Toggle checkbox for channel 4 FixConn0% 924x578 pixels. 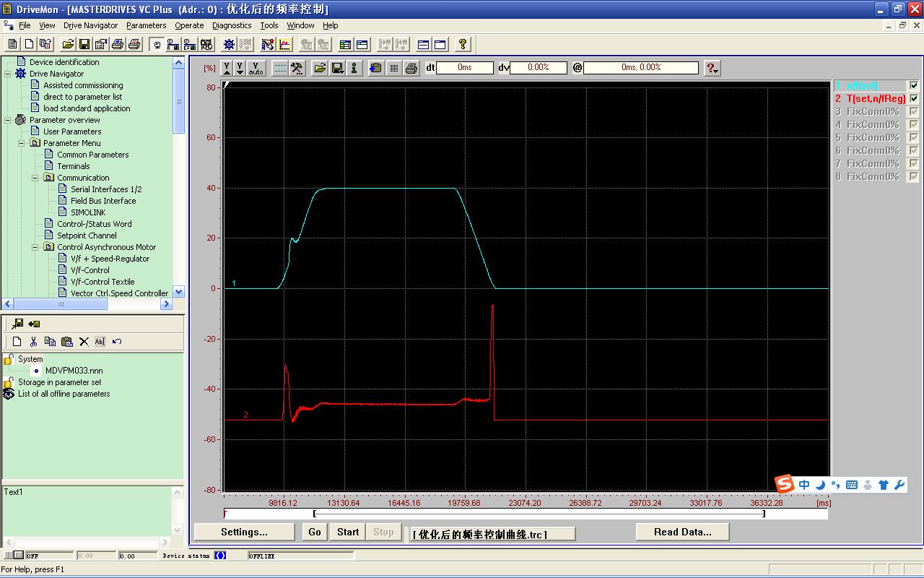(x=914, y=125)
